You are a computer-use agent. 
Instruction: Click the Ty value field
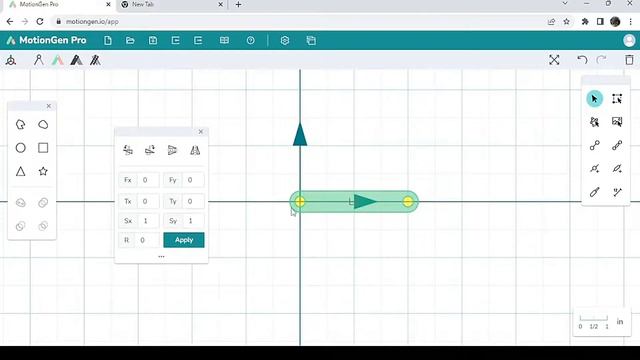(x=193, y=201)
